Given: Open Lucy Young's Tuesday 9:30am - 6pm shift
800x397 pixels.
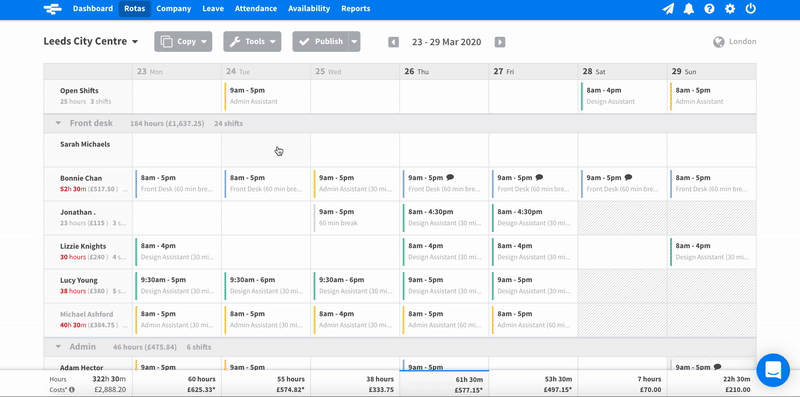Looking at the screenshot, I should click(x=266, y=286).
